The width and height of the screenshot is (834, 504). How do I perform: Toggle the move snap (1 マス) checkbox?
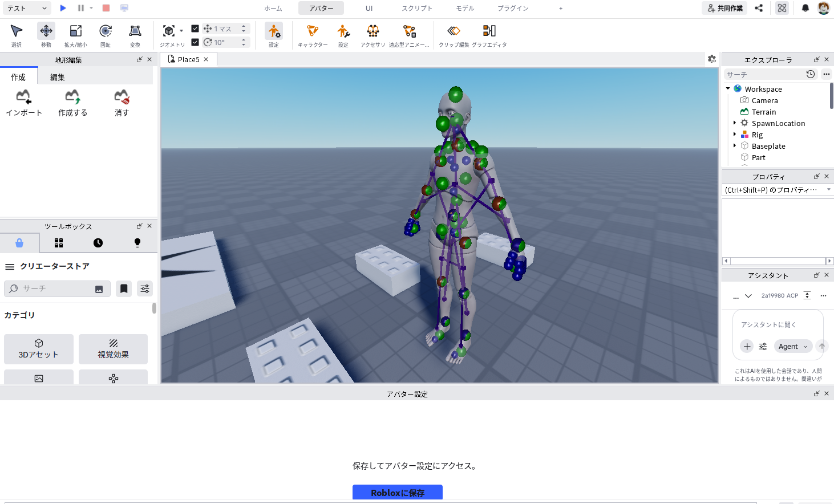tap(195, 29)
